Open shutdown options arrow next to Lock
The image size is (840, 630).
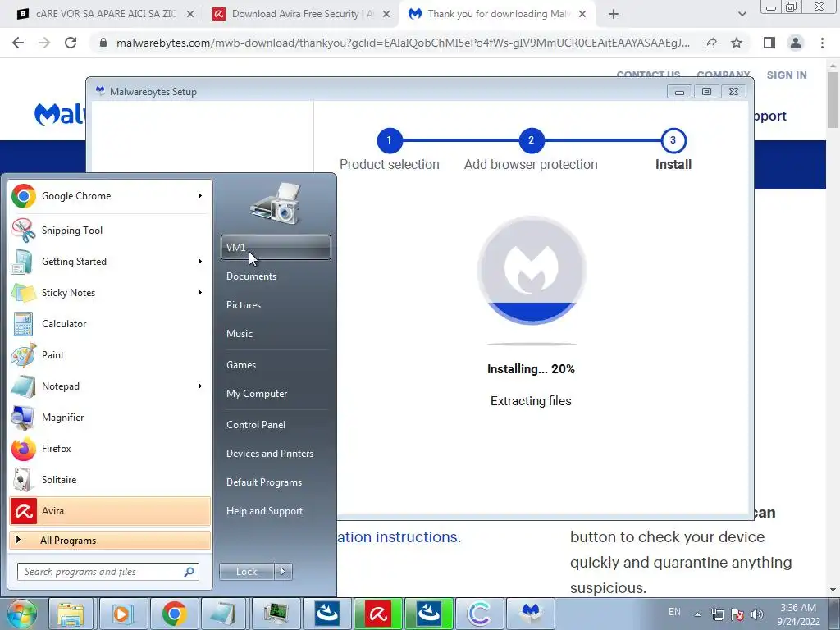[x=283, y=572]
